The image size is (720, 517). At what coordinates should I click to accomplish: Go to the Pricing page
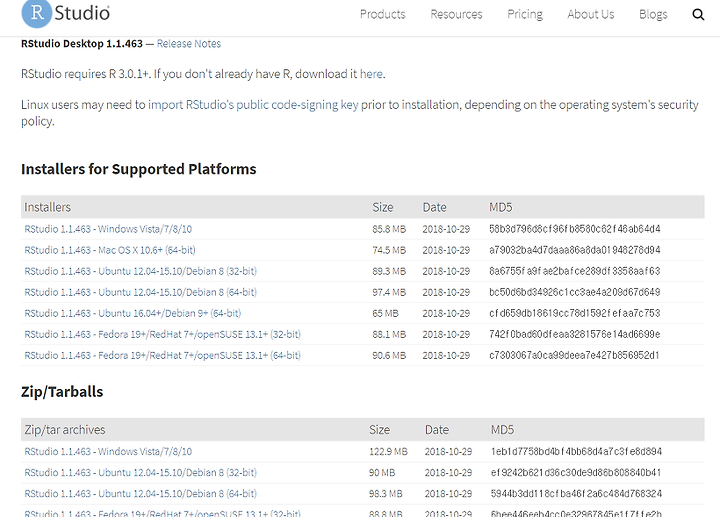click(x=525, y=14)
